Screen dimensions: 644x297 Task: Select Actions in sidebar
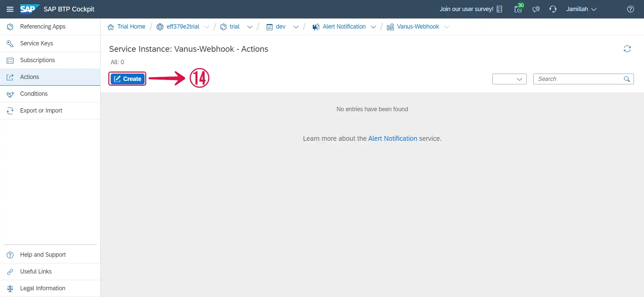[x=50, y=77]
